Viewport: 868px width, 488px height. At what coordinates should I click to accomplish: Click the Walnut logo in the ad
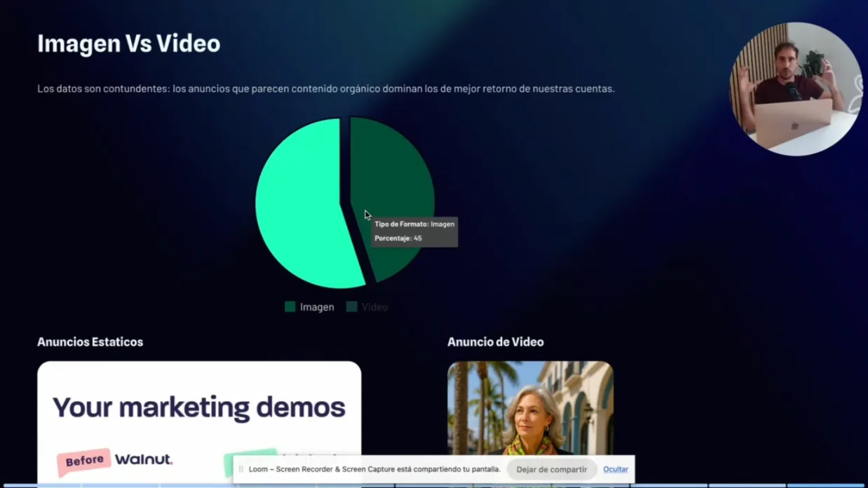click(144, 459)
